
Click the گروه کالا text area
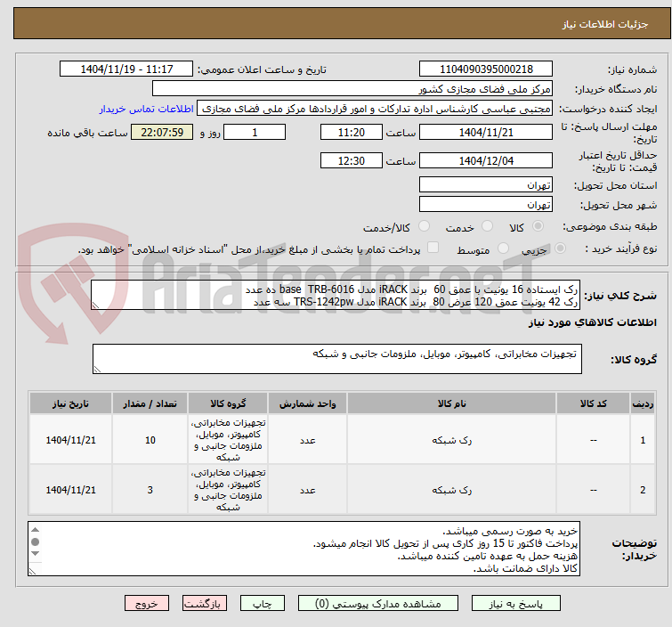coord(336,359)
